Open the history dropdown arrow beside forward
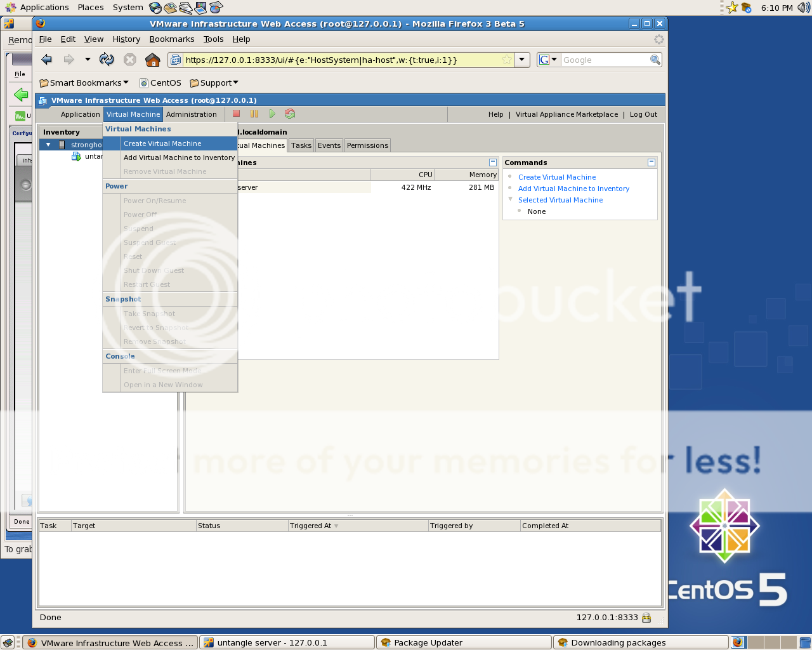Image resolution: width=812 pixels, height=650 pixels. pyautogui.click(x=88, y=60)
